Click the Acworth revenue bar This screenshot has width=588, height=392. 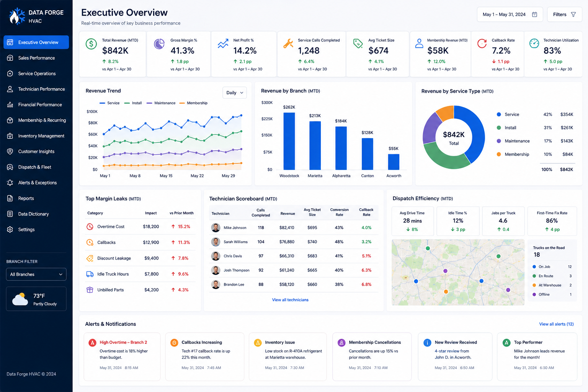394,162
